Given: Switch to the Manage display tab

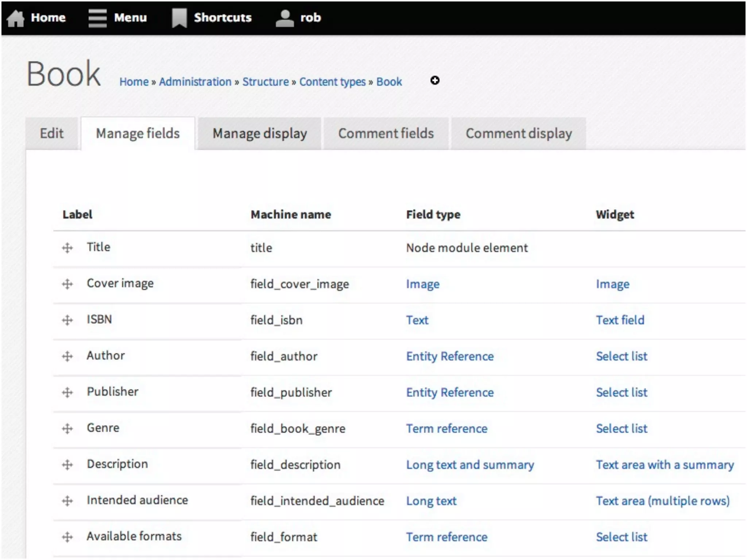Looking at the screenshot, I should [260, 133].
